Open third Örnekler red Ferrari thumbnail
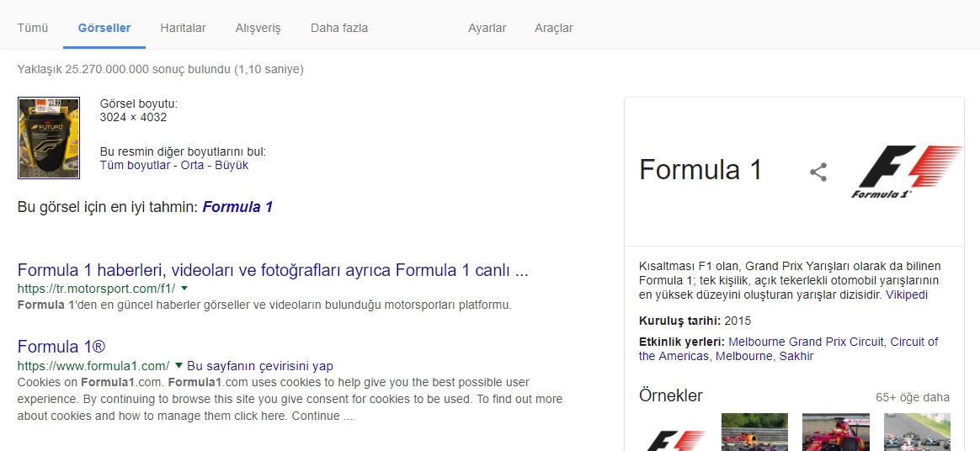 pos(836,432)
